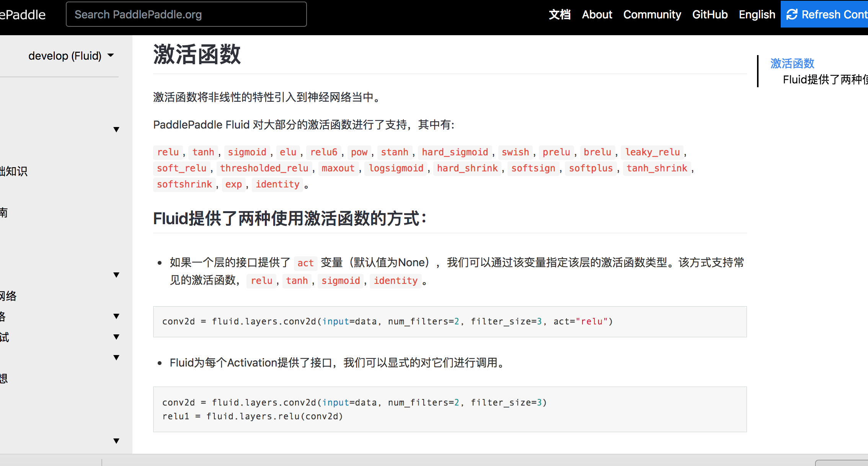
Task: Click the leaky_relu code tag
Action: click(x=652, y=152)
